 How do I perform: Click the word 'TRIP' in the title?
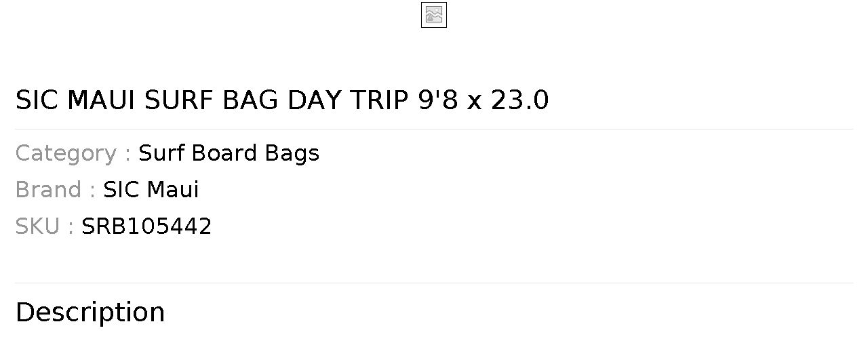tap(379, 100)
